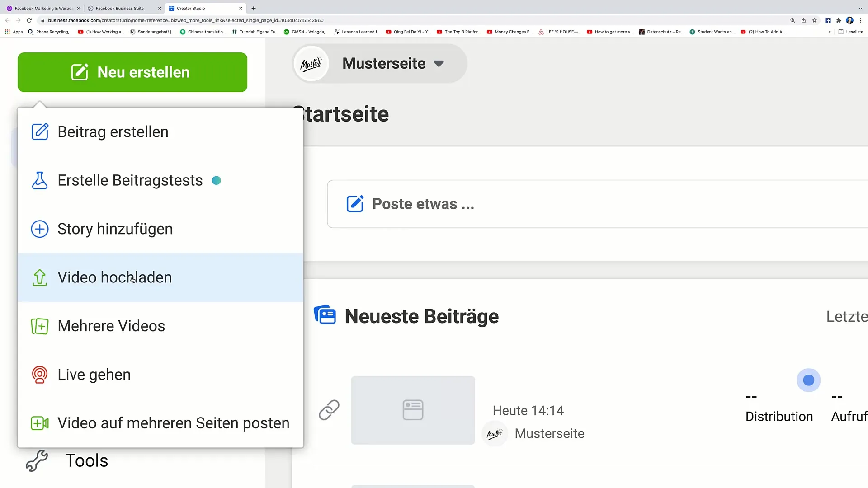Choose Erstelle Beitragstests menu entry
Image resolution: width=868 pixels, height=488 pixels.
pos(160,180)
